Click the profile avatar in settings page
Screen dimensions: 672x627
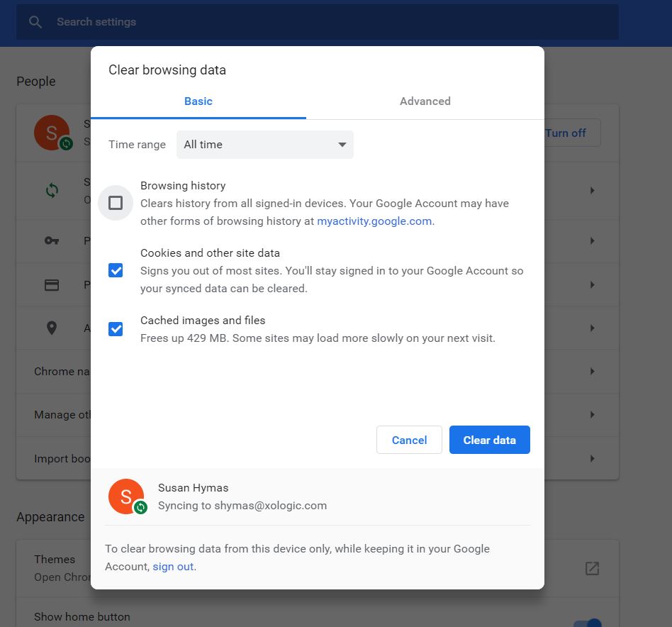point(52,133)
